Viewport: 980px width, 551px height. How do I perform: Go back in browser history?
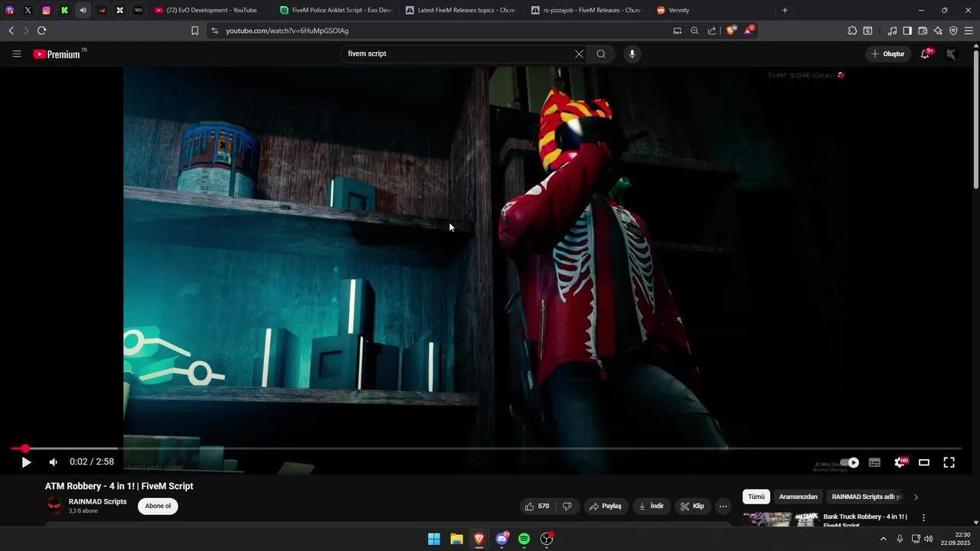pyautogui.click(x=11, y=31)
